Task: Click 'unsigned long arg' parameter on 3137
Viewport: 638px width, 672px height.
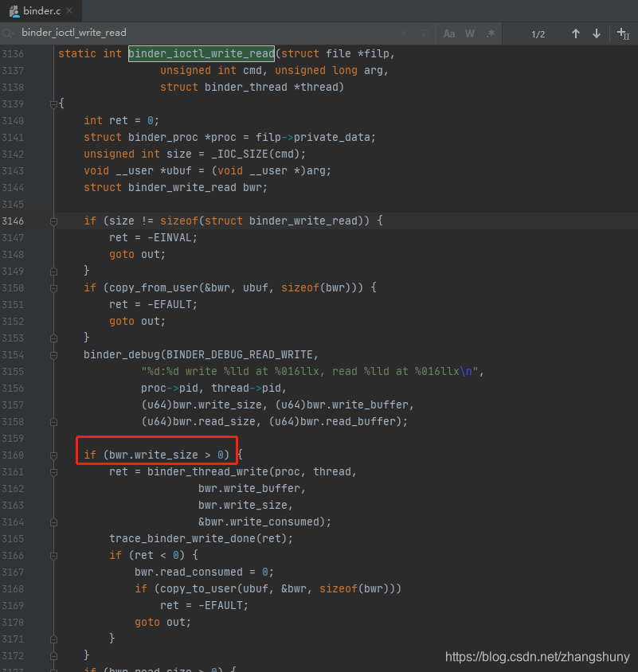Action: coord(328,70)
